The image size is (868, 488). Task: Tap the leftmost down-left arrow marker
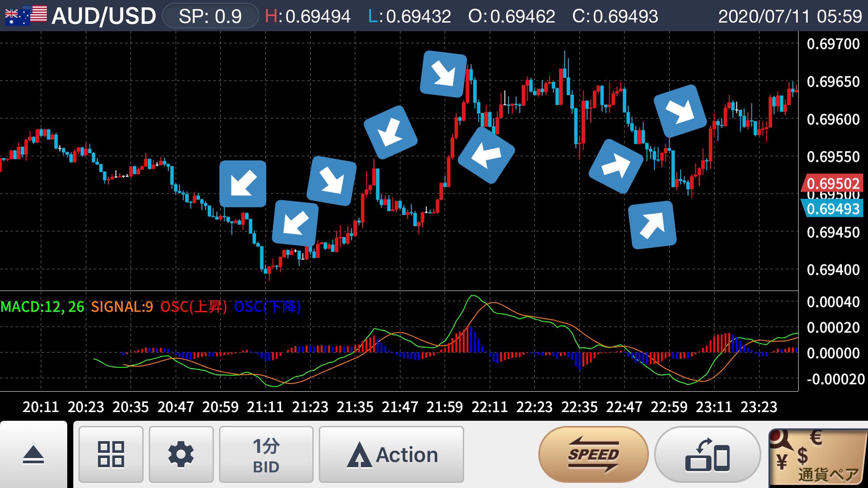(x=243, y=183)
